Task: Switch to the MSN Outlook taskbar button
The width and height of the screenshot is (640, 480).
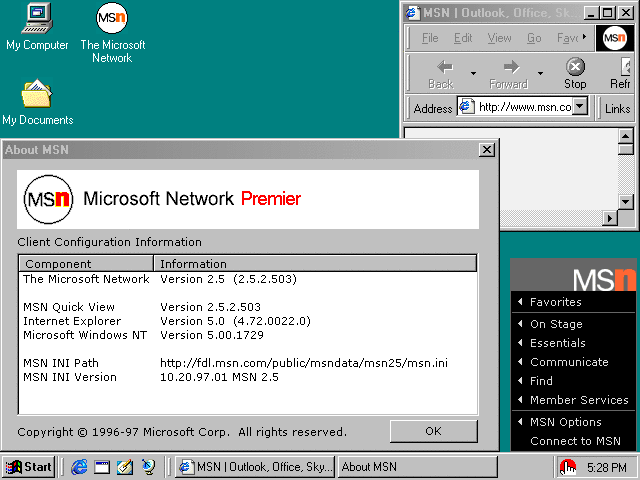Action: pos(255,467)
